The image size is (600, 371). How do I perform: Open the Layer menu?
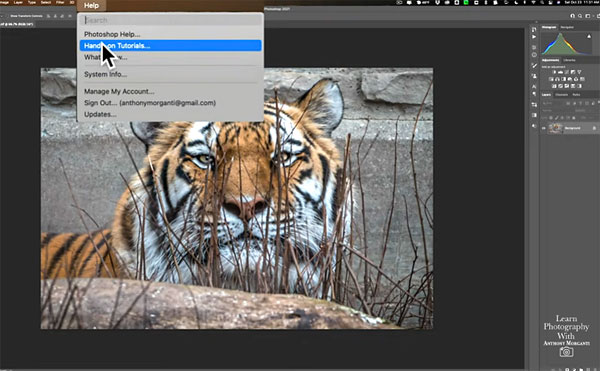tap(18, 2)
